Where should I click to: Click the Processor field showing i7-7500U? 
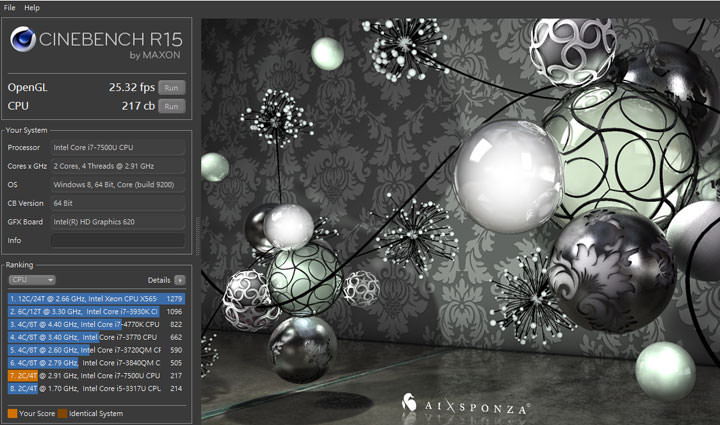coord(117,148)
